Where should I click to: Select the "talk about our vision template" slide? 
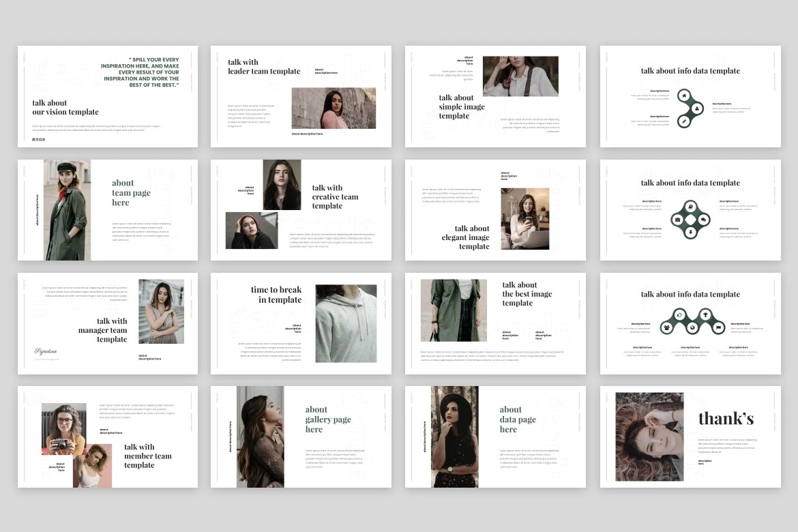(108, 96)
